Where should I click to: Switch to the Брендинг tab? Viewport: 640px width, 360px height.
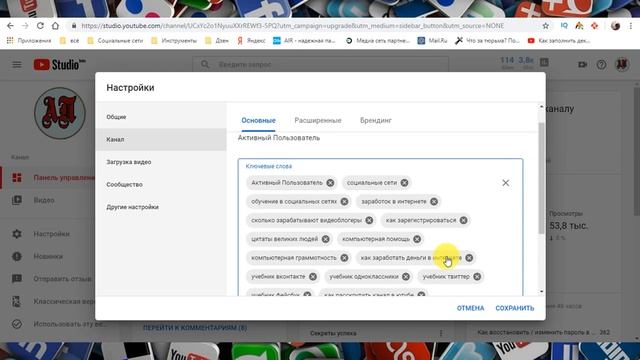pyautogui.click(x=376, y=120)
